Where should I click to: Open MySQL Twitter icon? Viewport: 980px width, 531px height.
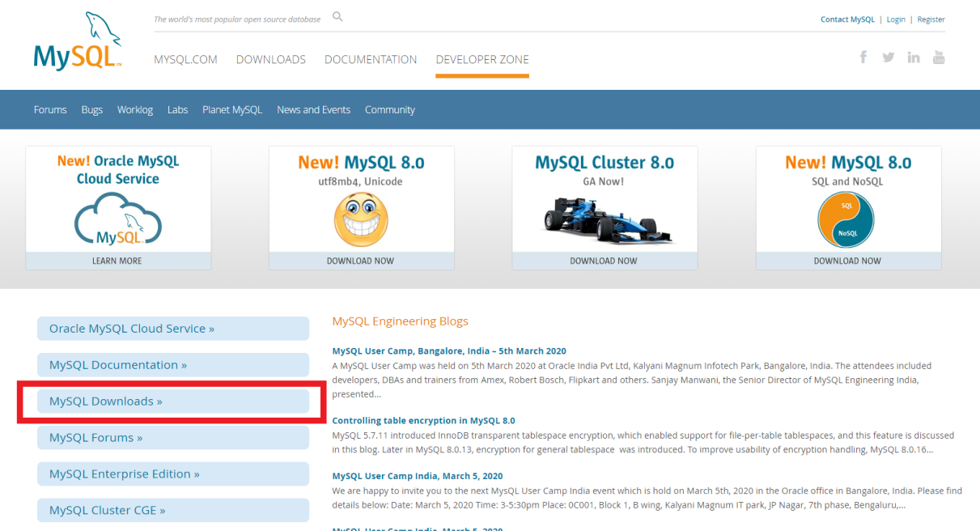click(x=889, y=57)
